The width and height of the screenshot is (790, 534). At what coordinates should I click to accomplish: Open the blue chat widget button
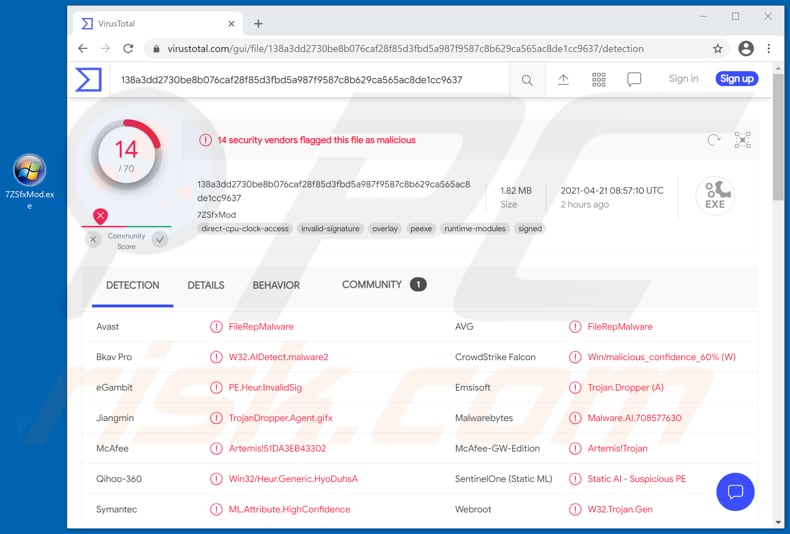pos(735,492)
